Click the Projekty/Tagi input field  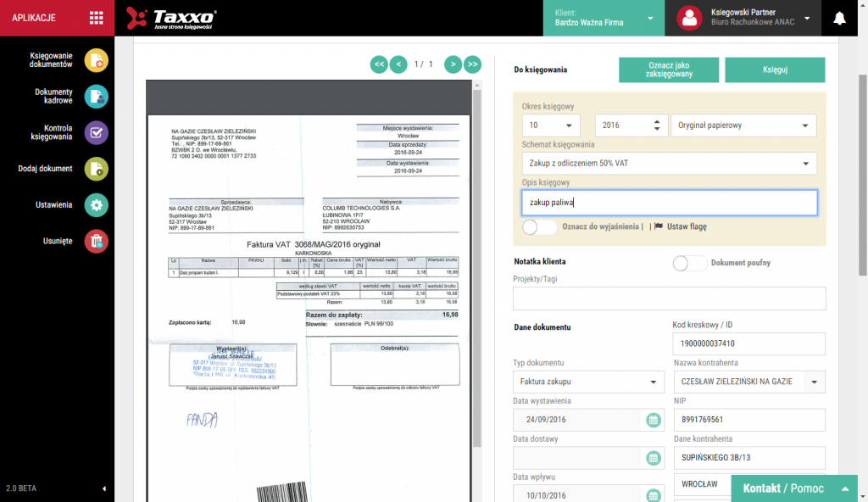point(670,298)
